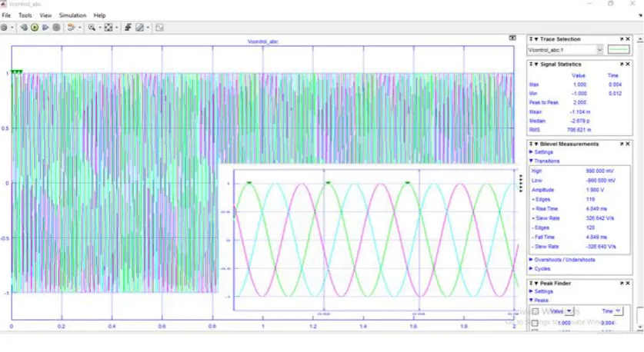The width and height of the screenshot is (644, 352).
Task: Click the Amplitude value in Transitions
Action: [x=595, y=190]
